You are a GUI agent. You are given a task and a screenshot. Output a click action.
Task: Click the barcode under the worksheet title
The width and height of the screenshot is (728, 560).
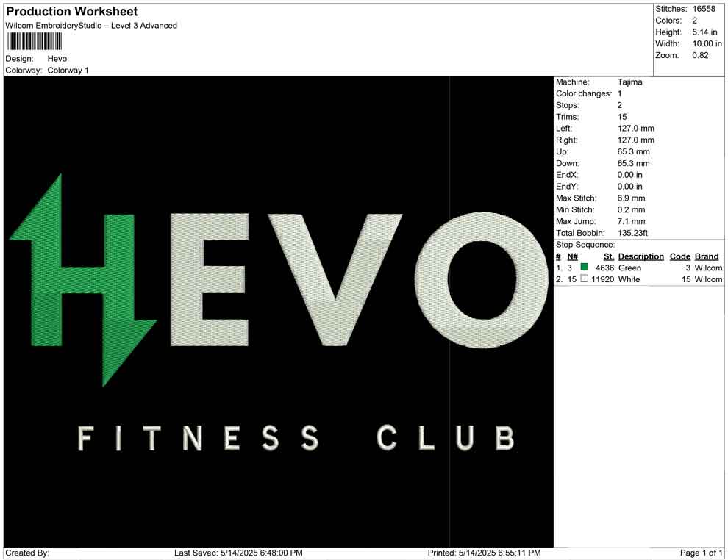[35, 42]
